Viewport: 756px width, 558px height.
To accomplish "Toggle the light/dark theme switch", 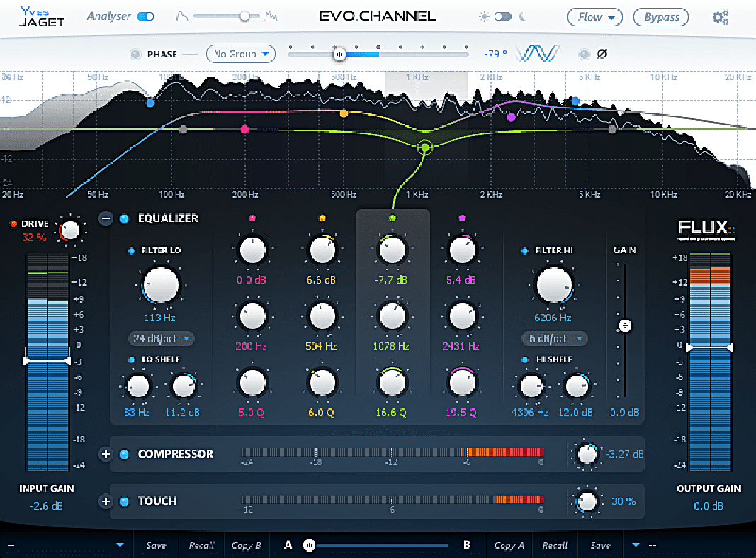I will point(503,17).
